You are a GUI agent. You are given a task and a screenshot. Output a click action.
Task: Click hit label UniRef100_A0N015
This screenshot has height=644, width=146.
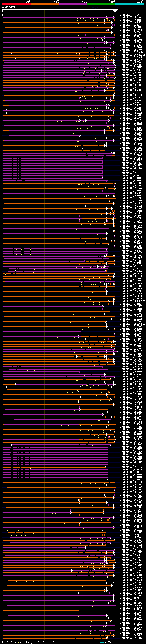coord(131,352)
